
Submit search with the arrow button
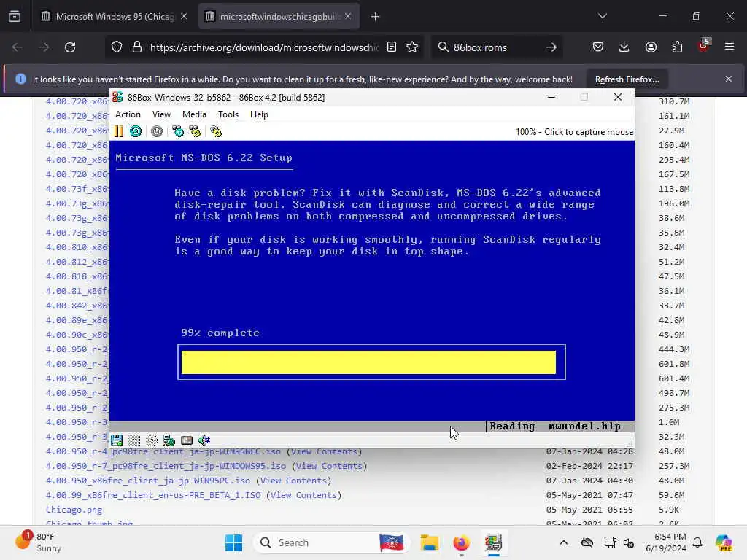click(551, 47)
